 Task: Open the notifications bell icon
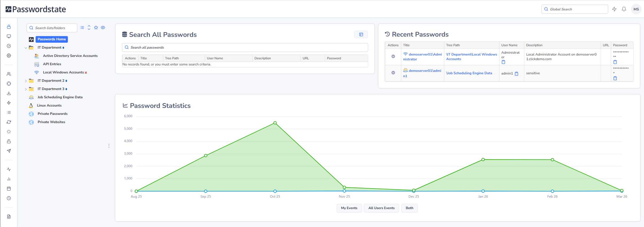(x=624, y=9)
